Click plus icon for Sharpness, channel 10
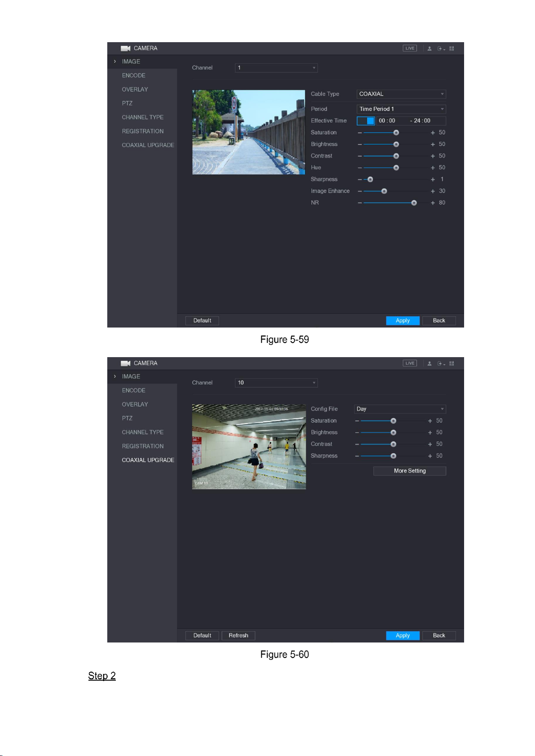Screen dimensions: 535x756 point(430,456)
